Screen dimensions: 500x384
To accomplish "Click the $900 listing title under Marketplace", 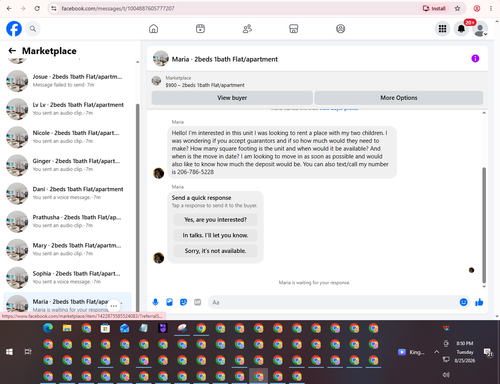I will (x=205, y=85).
